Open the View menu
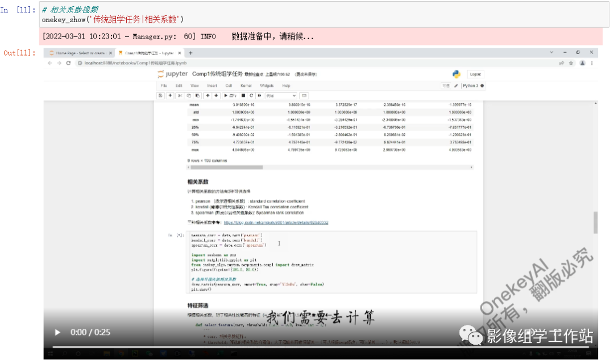Image resolution: width=614 pixels, height=364 pixels. click(194, 86)
